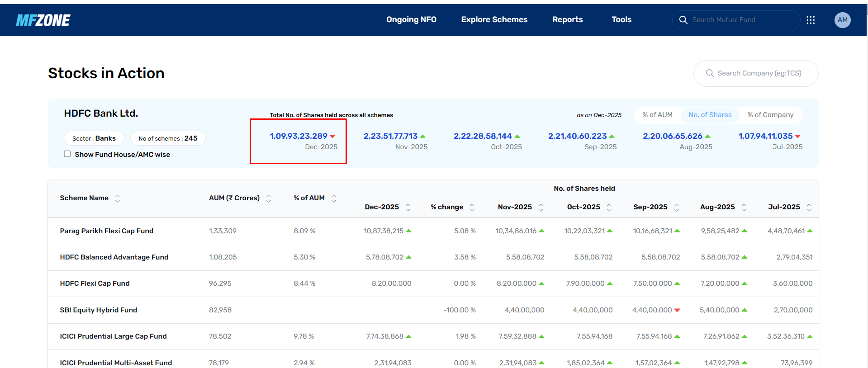Sort by % change column arrows
The image size is (868, 368).
[472, 208]
